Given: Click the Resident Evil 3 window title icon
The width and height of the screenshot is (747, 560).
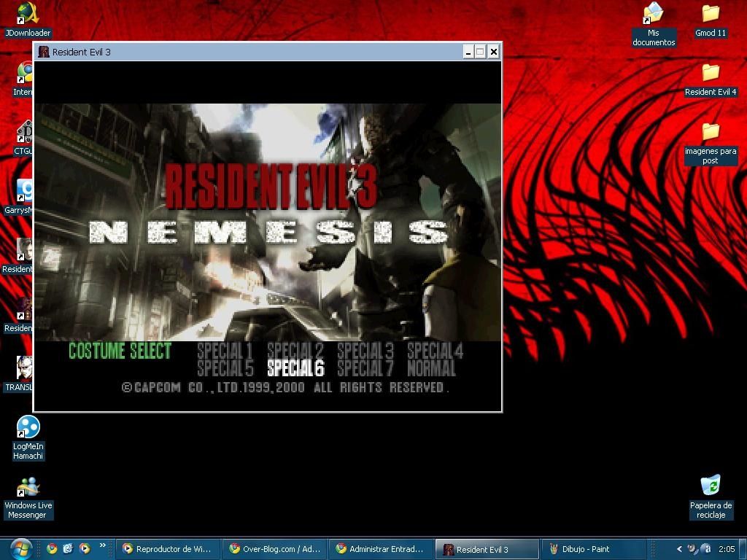Looking at the screenshot, I should (44, 52).
